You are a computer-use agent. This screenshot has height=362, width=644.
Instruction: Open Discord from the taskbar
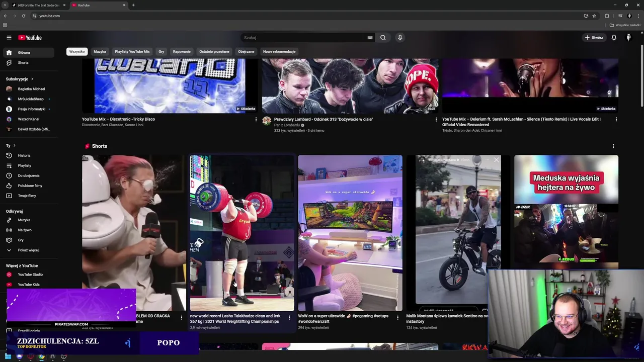click(x=19, y=356)
